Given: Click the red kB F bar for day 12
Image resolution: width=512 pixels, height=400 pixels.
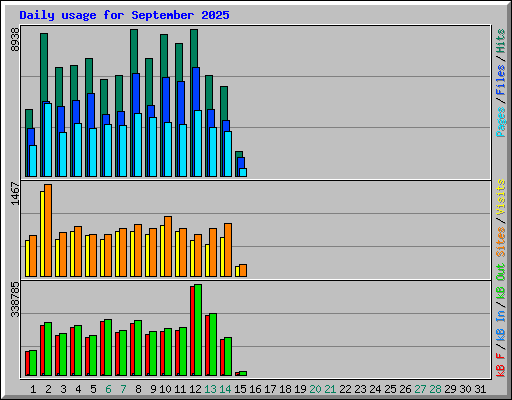Looking at the screenshot, I should pyautogui.click(x=192, y=331).
